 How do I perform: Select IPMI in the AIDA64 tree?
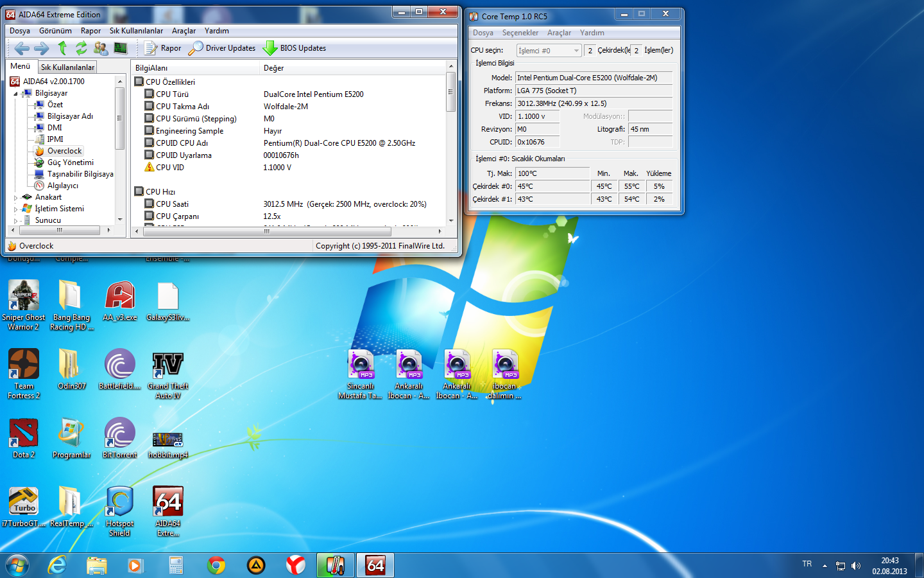coord(55,139)
